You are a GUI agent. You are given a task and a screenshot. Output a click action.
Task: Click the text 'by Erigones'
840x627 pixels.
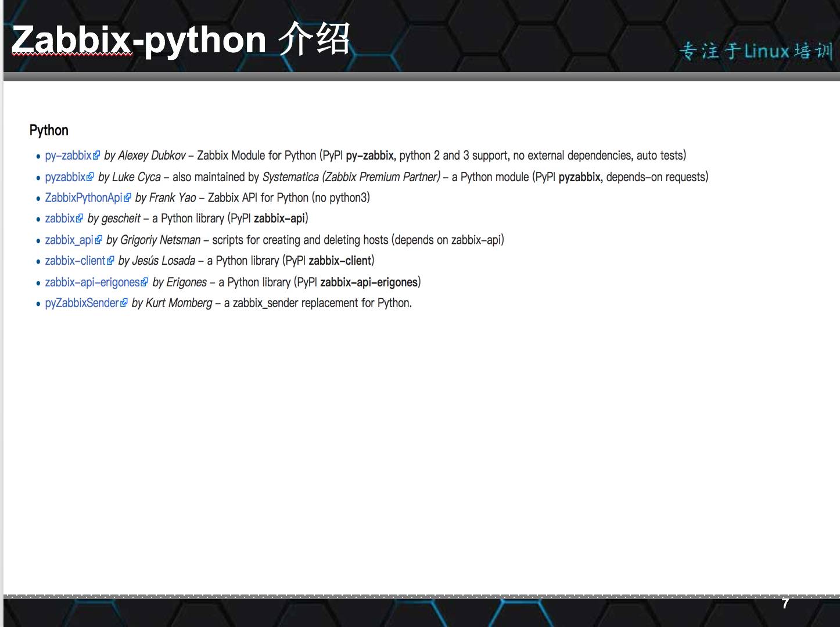point(180,282)
